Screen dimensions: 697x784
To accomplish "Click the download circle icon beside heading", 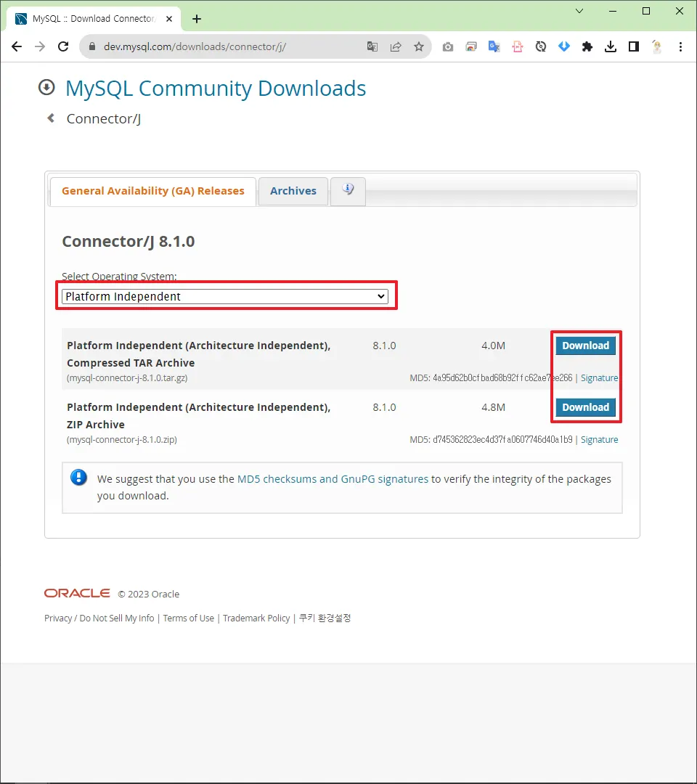I will click(x=46, y=88).
